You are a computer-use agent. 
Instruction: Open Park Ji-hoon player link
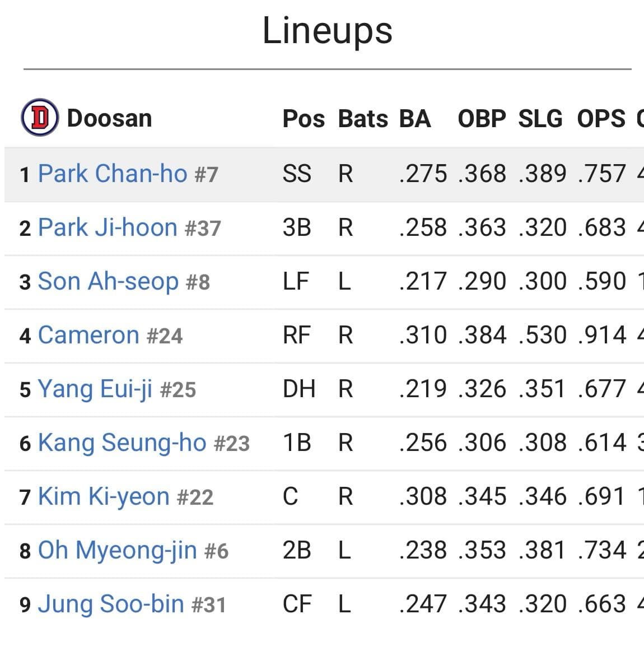[x=108, y=227]
